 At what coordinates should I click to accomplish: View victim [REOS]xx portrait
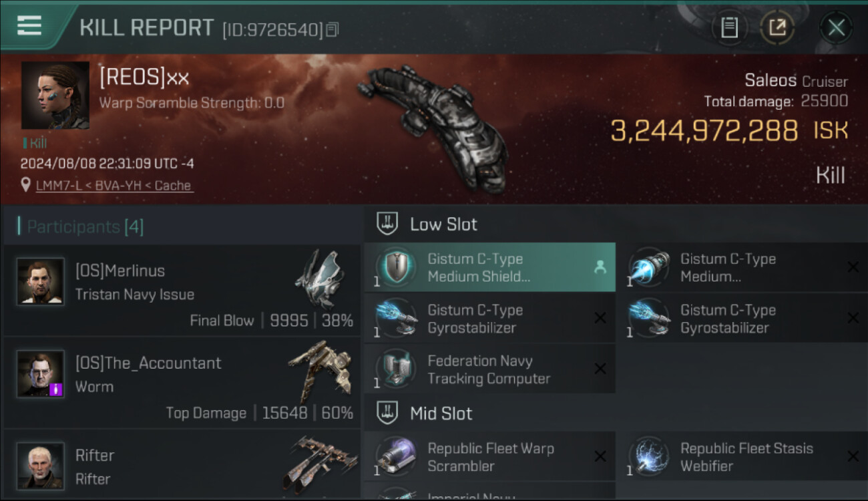pos(55,96)
